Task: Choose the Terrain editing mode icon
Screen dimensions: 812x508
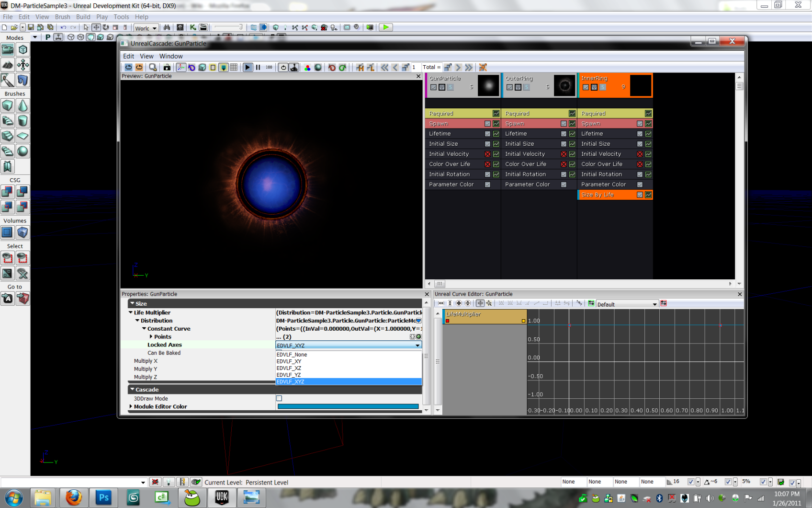Action: click(x=8, y=65)
